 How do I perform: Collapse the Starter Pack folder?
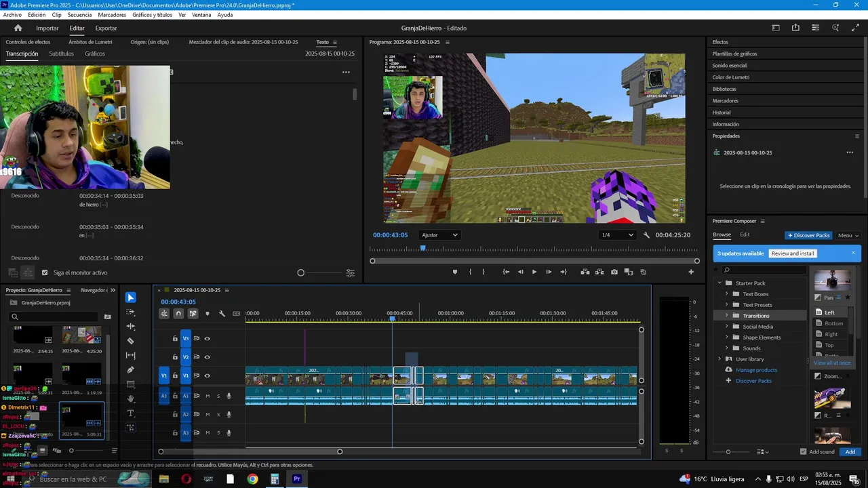tap(719, 283)
